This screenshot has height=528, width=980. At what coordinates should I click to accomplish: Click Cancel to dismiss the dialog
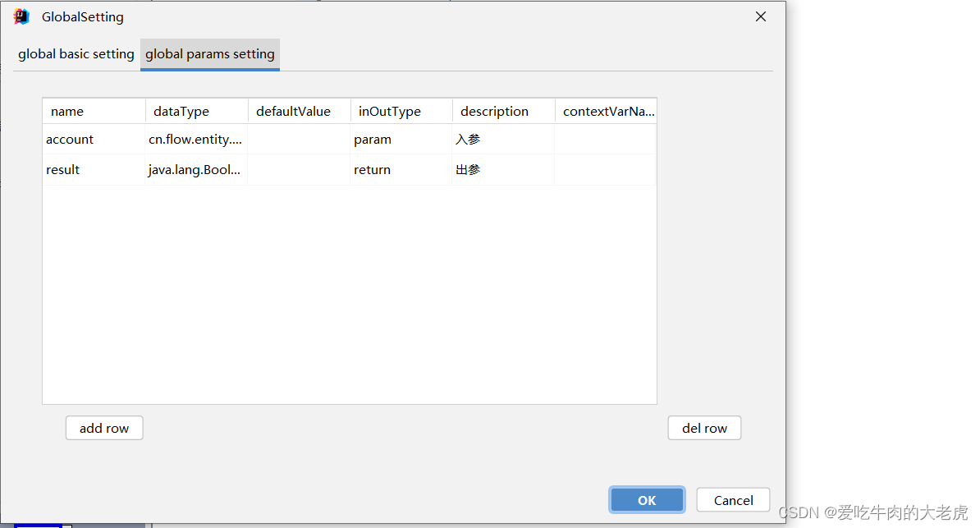[x=732, y=499]
